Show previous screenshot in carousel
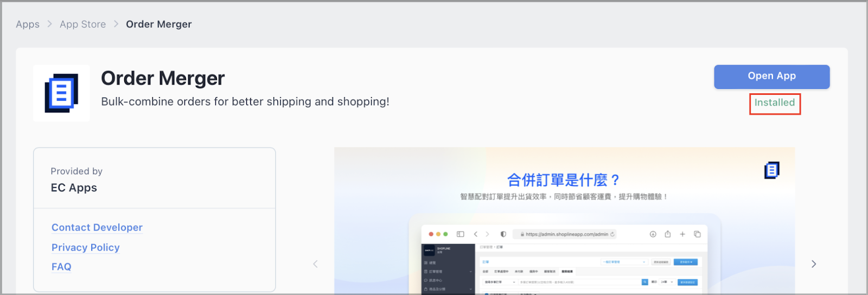The image size is (868, 295). pos(315,264)
